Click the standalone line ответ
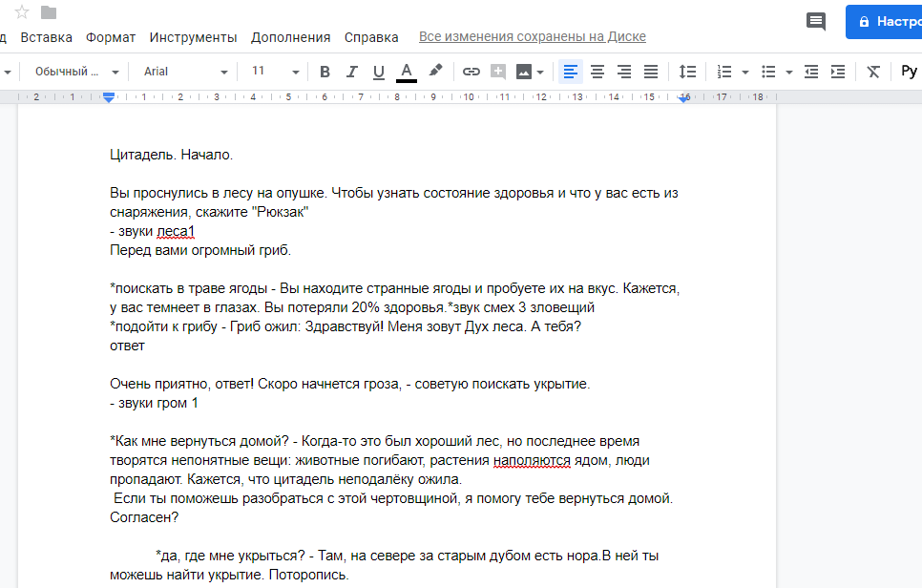Viewport: 922px width, 588px height. pyautogui.click(x=127, y=346)
